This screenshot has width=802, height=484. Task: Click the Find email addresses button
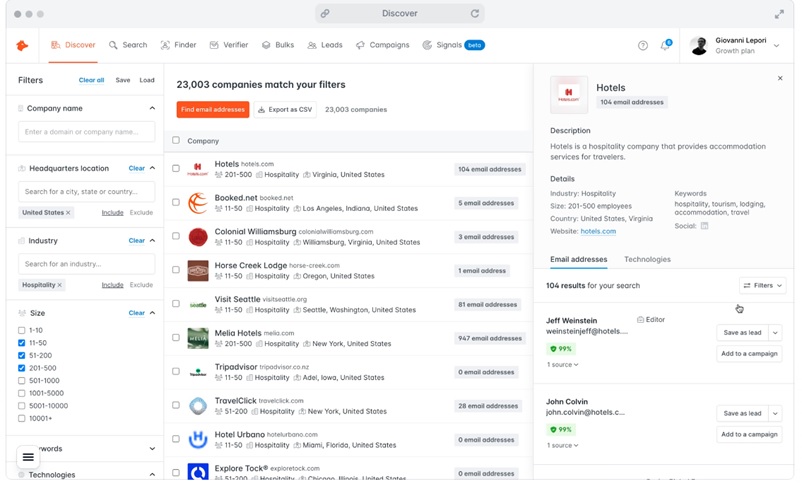pos(213,109)
